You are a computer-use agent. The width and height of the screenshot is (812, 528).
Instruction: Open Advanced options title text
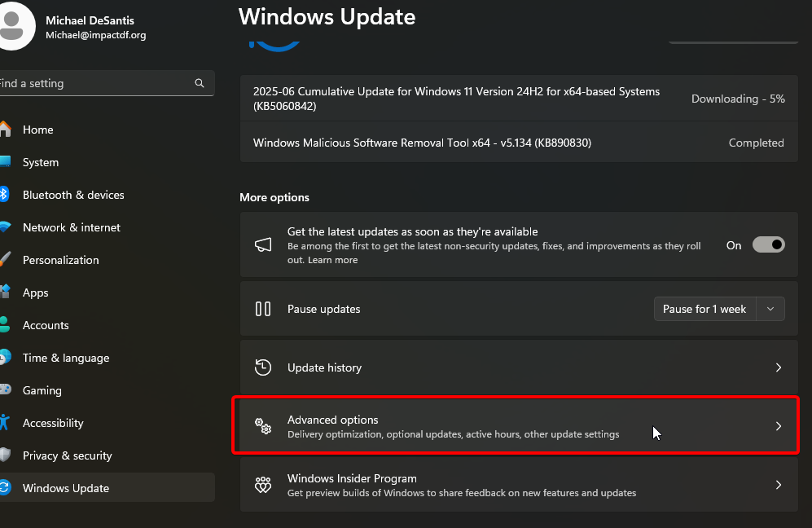click(x=332, y=420)
